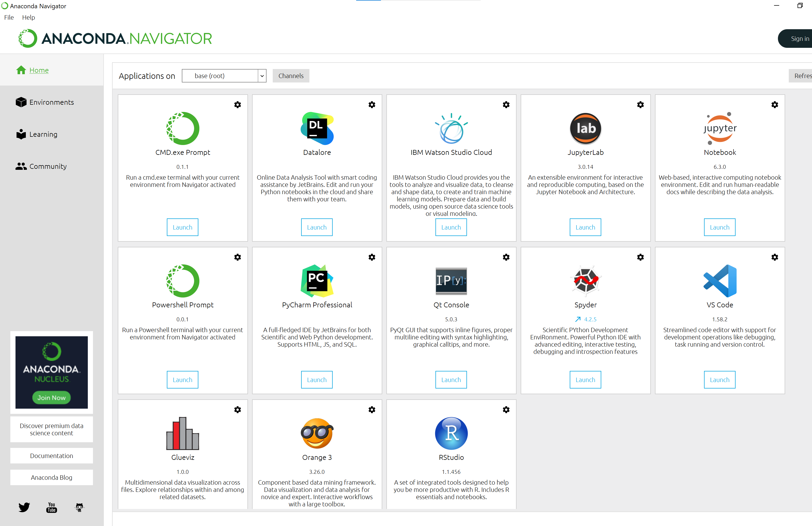Open Discover premium data science content link
The height and width of the screenshot is (526, 812).
pos(51,429)
